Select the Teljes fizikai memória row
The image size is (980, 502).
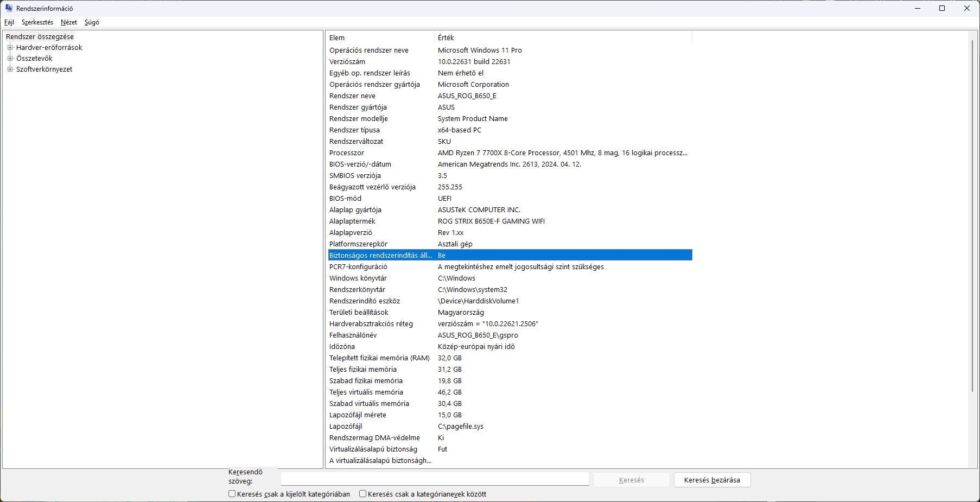pos(510,369)
